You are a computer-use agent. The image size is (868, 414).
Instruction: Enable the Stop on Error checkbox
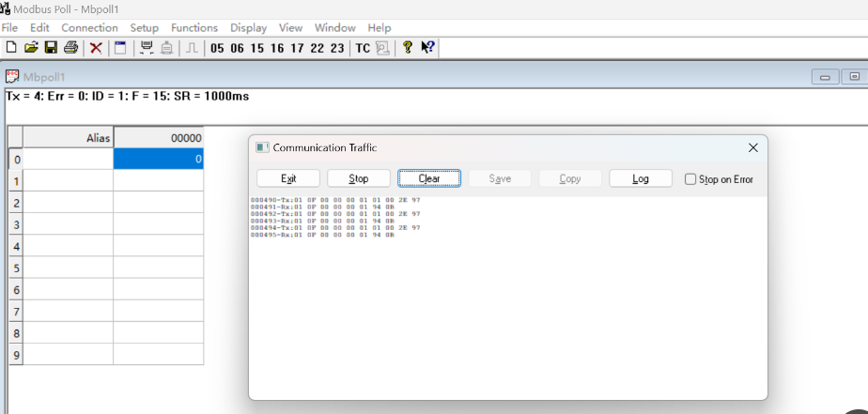pos(690,178)
